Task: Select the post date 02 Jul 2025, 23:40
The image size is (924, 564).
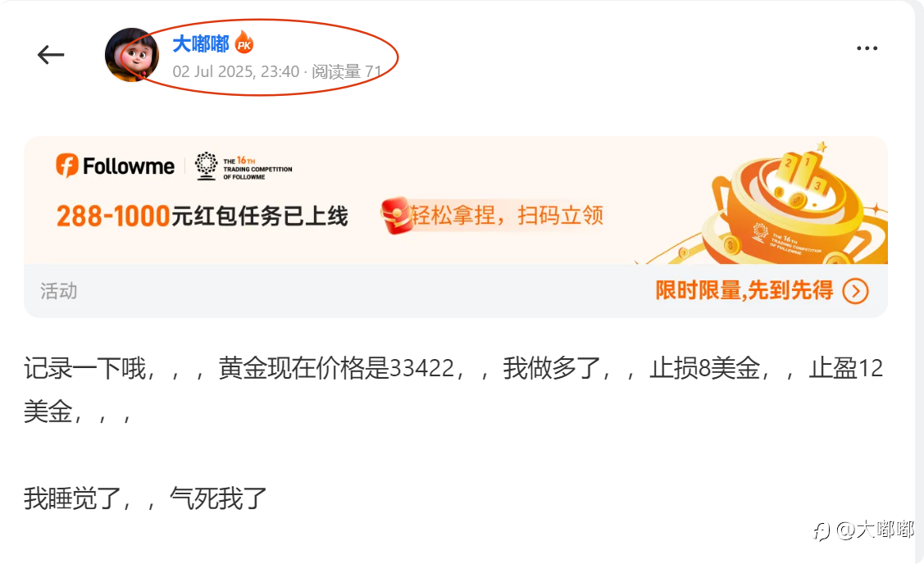Action: pyautogui.click(x=236, y=72)
